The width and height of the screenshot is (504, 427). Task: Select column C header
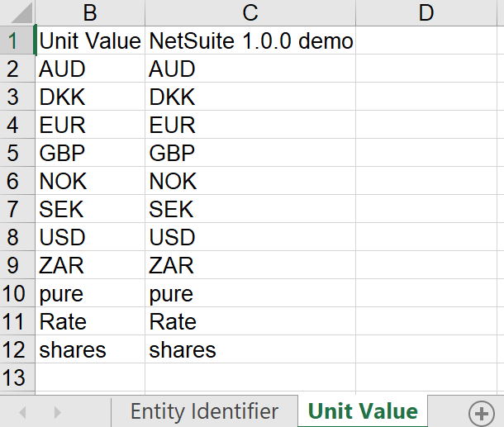pyautogui.click(x=250, y=12)
